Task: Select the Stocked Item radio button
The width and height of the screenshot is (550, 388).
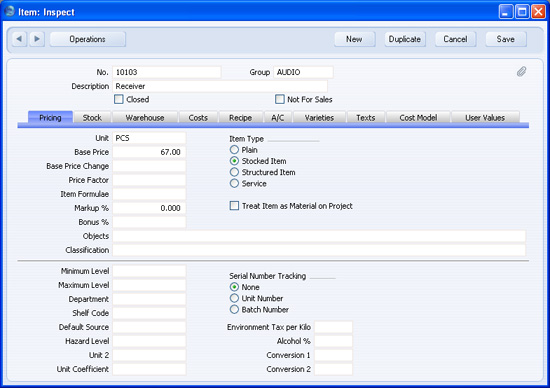Action: pyautogui.click(x=234, y=161)
